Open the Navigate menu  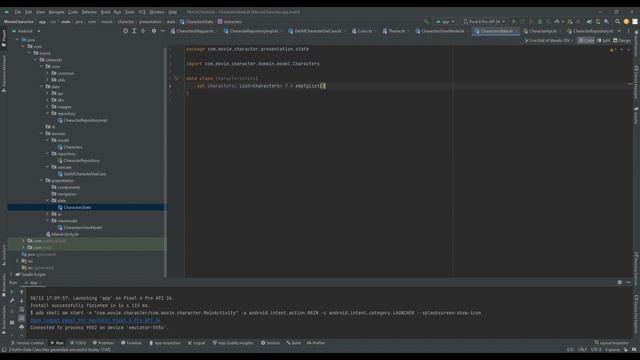56,12
